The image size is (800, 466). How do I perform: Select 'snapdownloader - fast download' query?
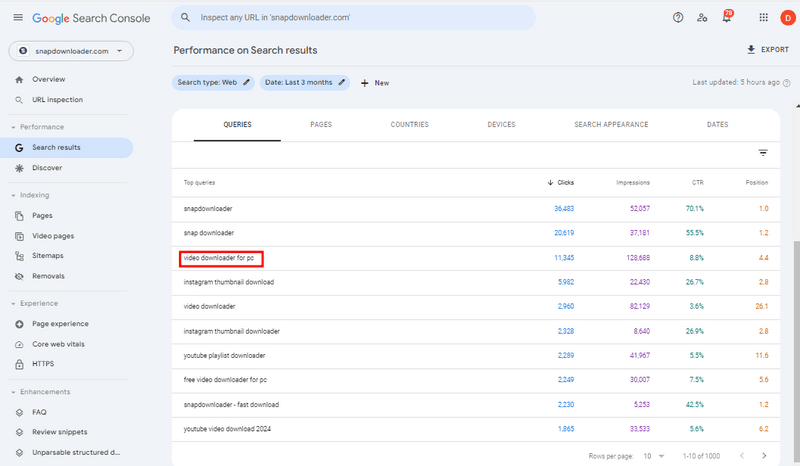click(231, 405)
